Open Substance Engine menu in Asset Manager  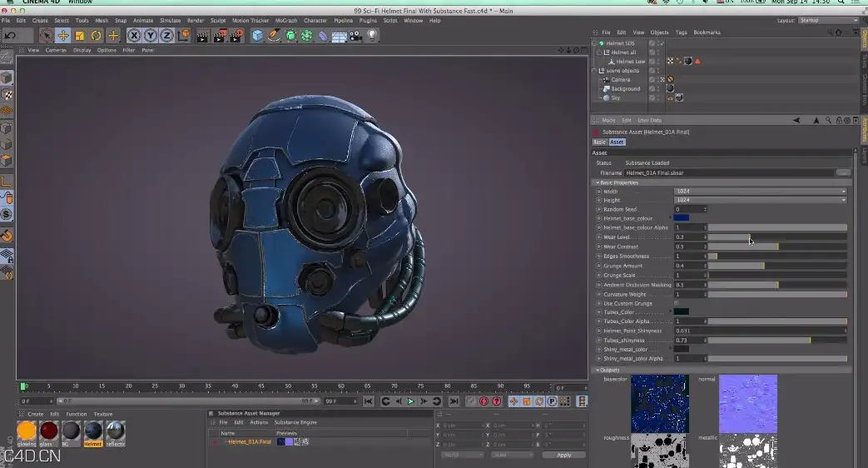[x=295, y=422]
